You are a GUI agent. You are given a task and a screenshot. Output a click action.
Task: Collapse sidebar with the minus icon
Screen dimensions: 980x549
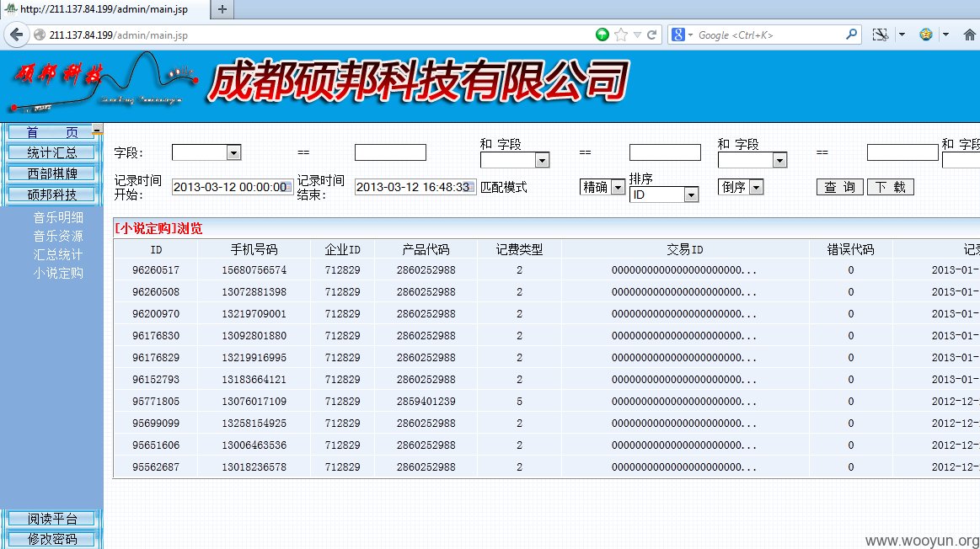[x=97, y=130]
